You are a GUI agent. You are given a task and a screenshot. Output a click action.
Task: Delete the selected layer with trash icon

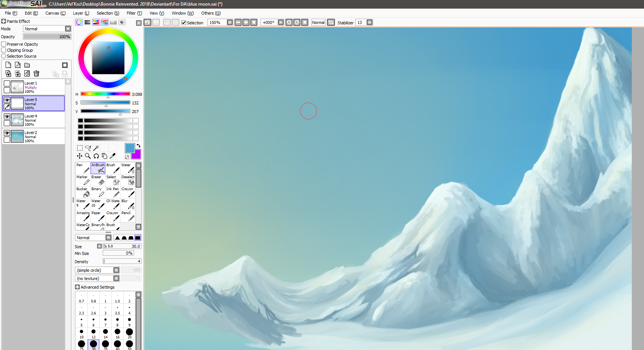(x=36, y=73)
